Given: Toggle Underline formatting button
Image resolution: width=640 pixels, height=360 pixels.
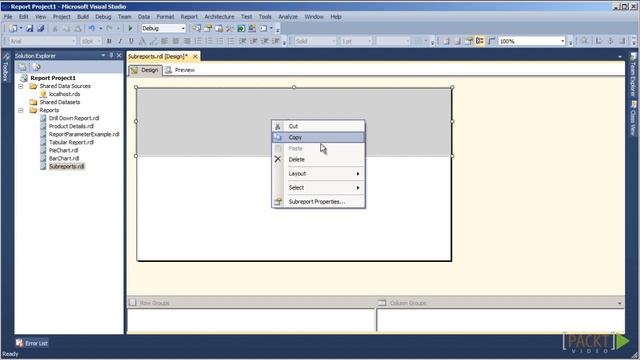Looking at the screenshot, I should click(131, 41).
